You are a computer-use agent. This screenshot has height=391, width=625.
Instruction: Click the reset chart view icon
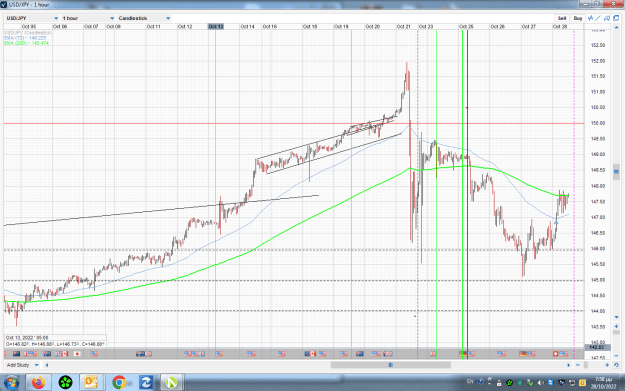pyautogui.click(x=616, y=365)
